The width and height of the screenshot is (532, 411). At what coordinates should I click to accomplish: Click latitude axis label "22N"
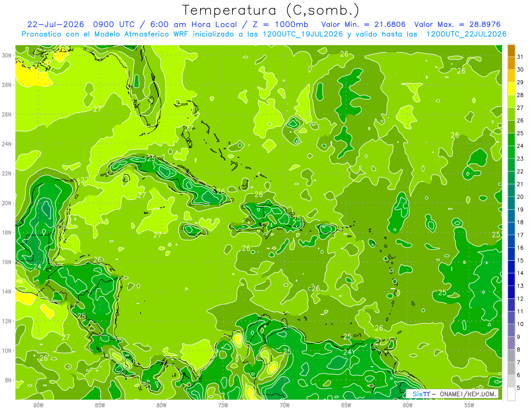point(8,173)
